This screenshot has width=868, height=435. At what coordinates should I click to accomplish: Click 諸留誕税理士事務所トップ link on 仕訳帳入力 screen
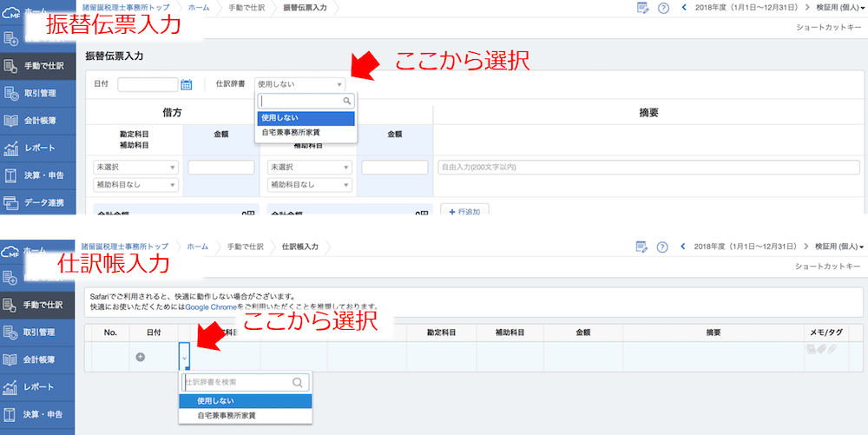click(x=126, y=247)
